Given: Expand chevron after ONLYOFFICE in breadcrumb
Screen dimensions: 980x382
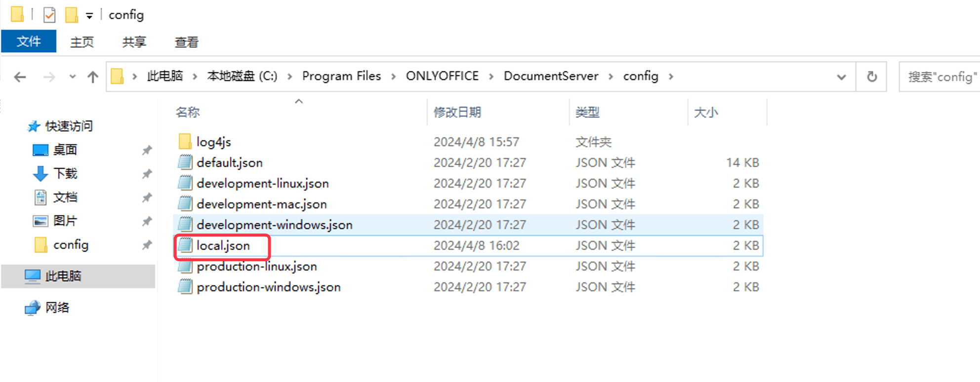Looking at the screenshot, I should click(491, 76).
